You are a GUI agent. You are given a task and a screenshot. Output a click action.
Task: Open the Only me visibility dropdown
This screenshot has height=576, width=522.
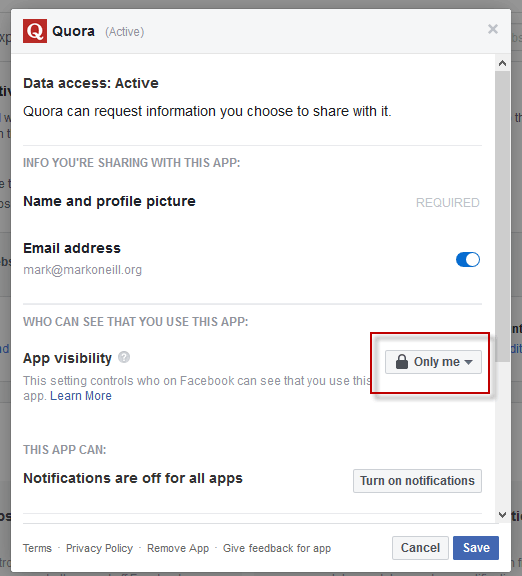433,362
